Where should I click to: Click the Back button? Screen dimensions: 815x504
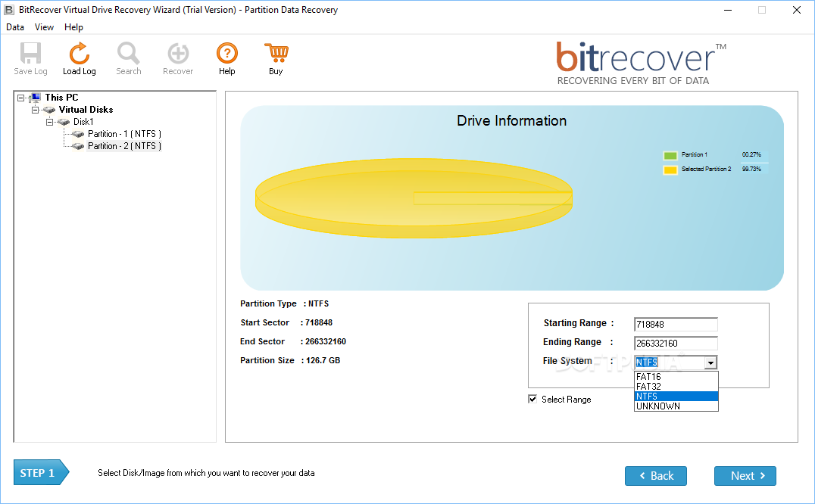(655, 476)
